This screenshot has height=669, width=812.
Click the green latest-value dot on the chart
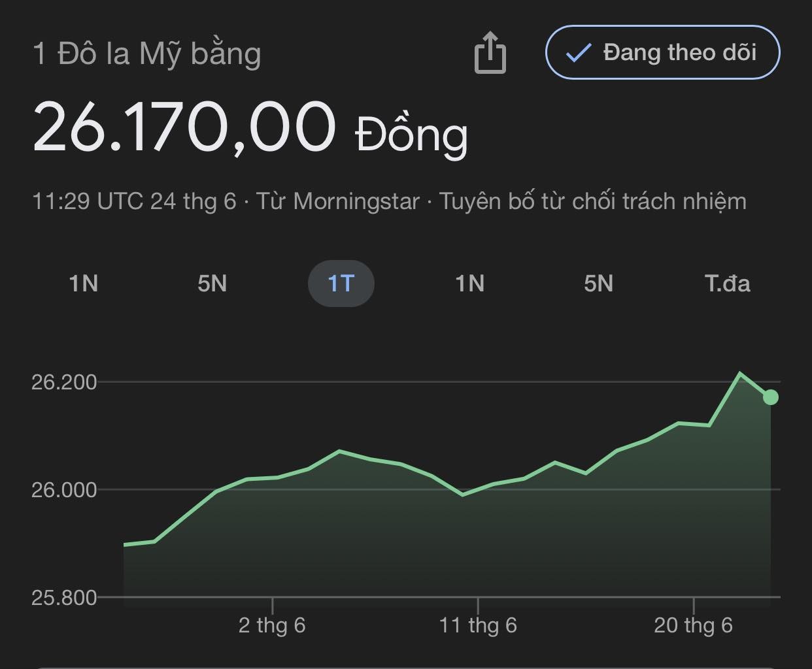click(770, 397)
